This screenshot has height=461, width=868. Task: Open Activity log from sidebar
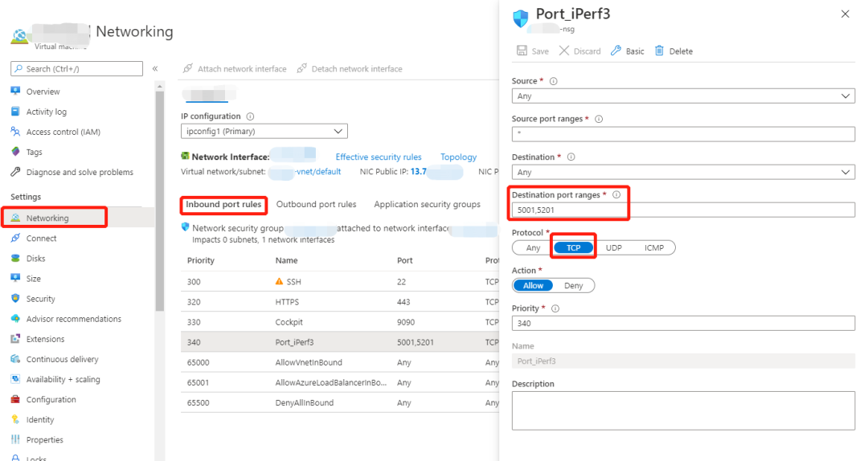click(46, 112)
